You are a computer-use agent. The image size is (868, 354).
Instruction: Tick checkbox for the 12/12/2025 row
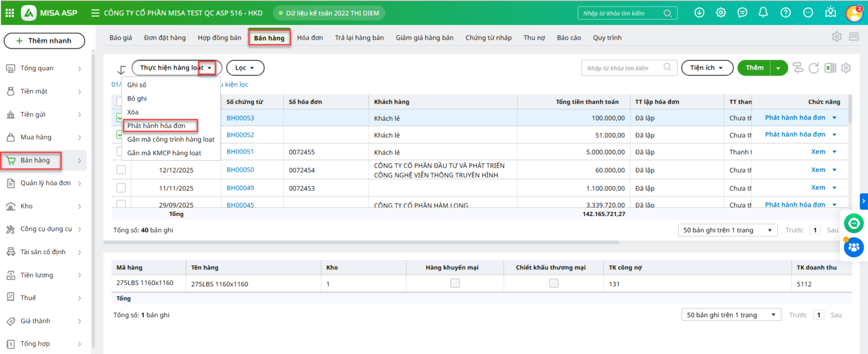pyautogui.click(x=121, y=170)
